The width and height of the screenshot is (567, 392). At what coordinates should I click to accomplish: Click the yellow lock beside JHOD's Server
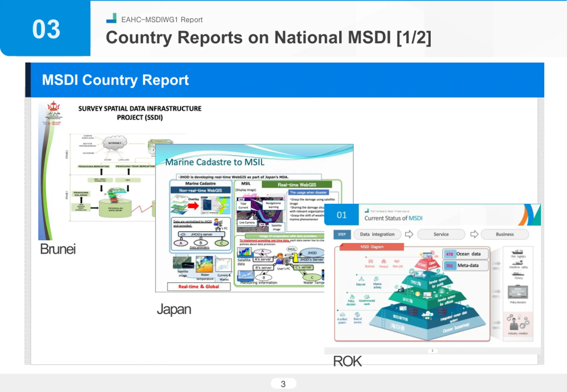click(296, 258)
